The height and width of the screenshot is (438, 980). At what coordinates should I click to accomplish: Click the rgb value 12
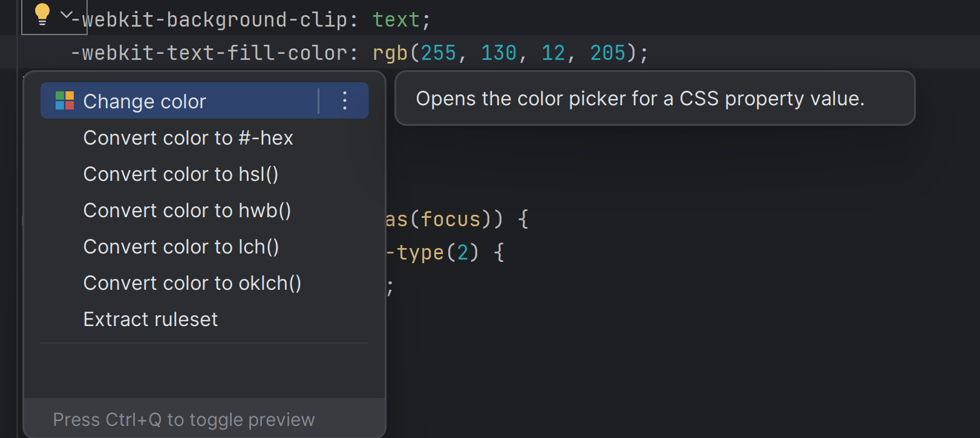[553, 53]
